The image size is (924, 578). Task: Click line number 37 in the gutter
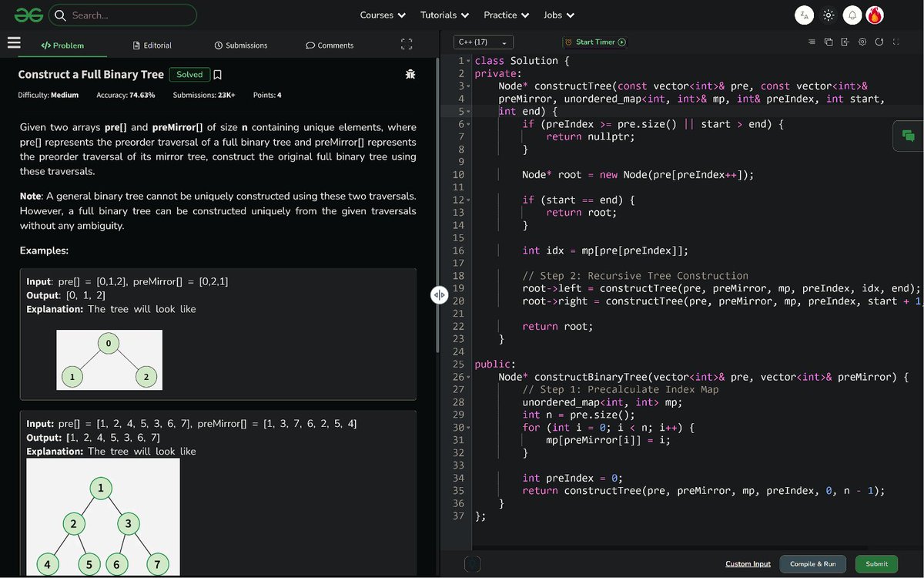point(458,516)
